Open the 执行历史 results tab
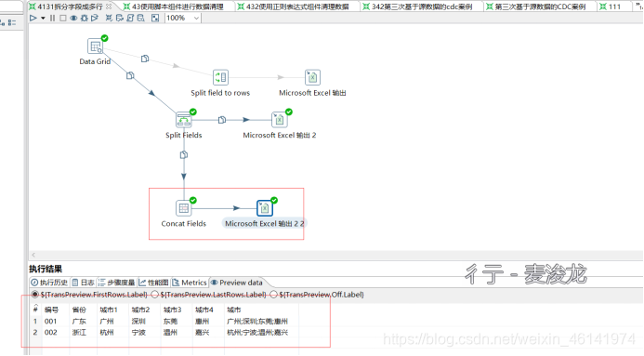 tap(49, 283)
